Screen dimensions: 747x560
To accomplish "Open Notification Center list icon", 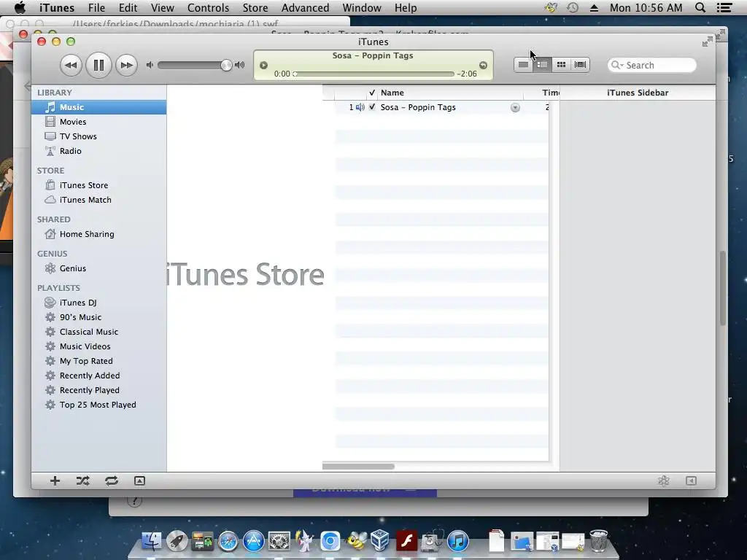I will [x=724, y=7].
